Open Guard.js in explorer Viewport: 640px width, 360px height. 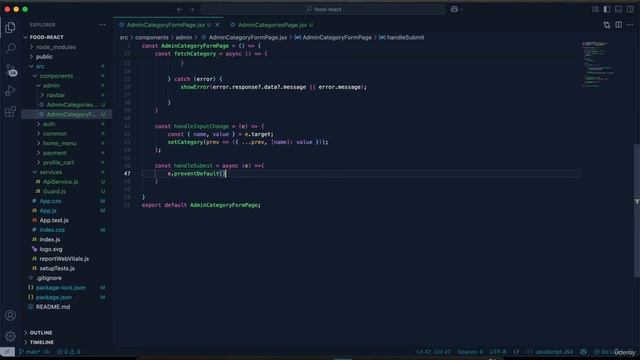54,191
